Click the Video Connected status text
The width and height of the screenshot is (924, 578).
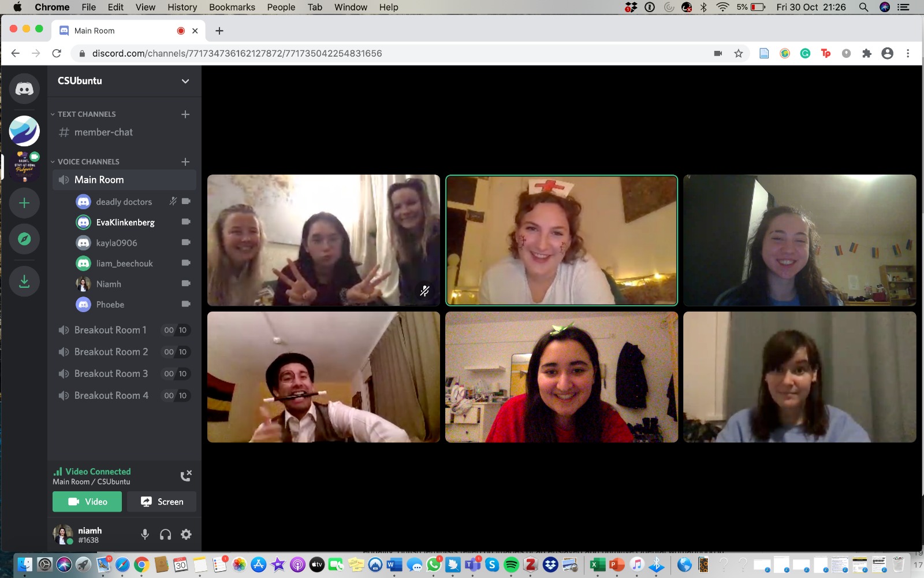98,472
